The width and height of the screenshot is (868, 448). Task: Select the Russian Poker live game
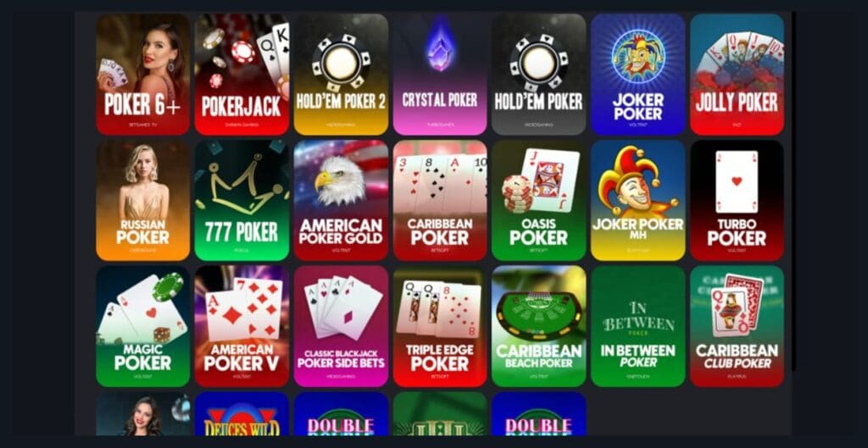[x=142, y=200]
